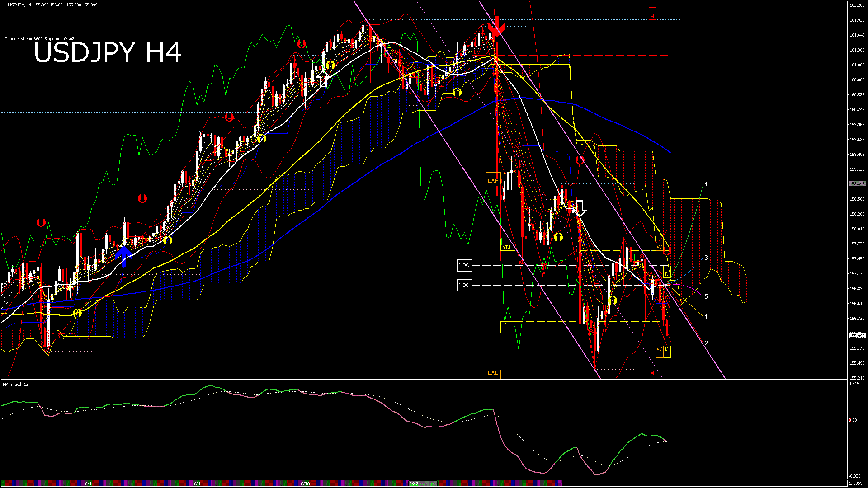This screenshot has height=488, width=868.
Task: Click the H4 macd (12) indicator label
Action: point(16,385)
